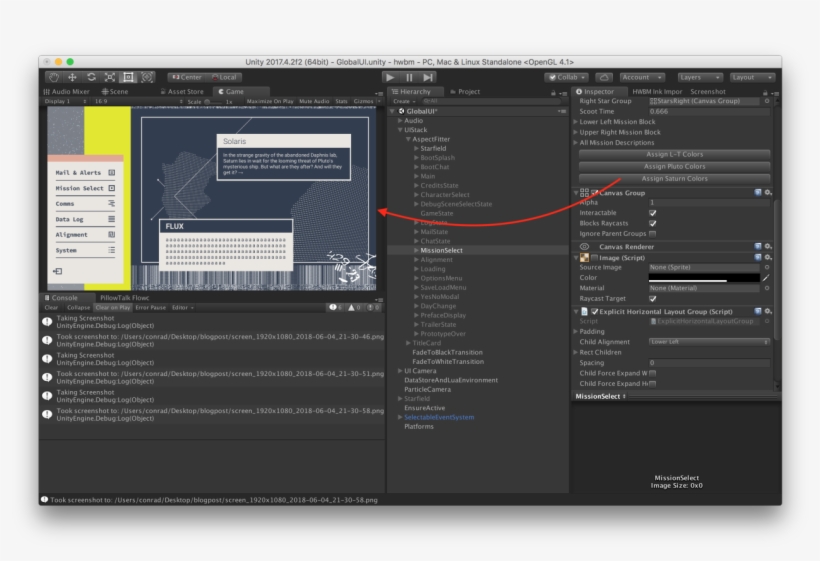Expand the MissionSelect hierarchy item

pyautogui.click(x=416, y=250)
